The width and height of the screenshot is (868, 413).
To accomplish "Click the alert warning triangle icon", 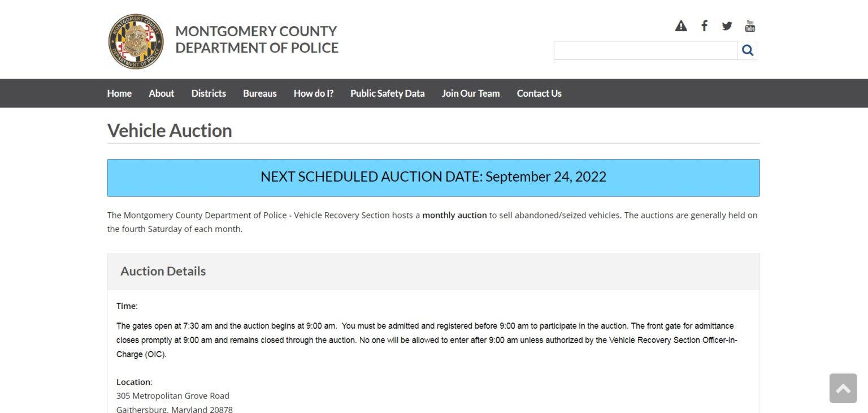I will (681, 26).
